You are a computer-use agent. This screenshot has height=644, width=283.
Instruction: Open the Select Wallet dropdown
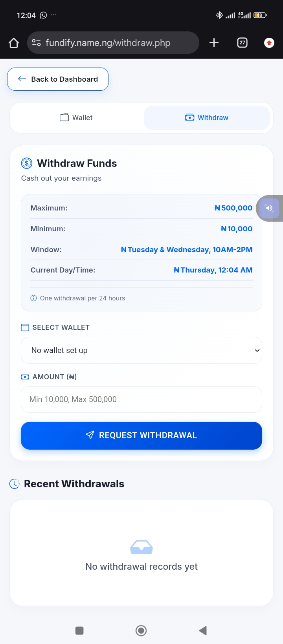pos(141,350)
